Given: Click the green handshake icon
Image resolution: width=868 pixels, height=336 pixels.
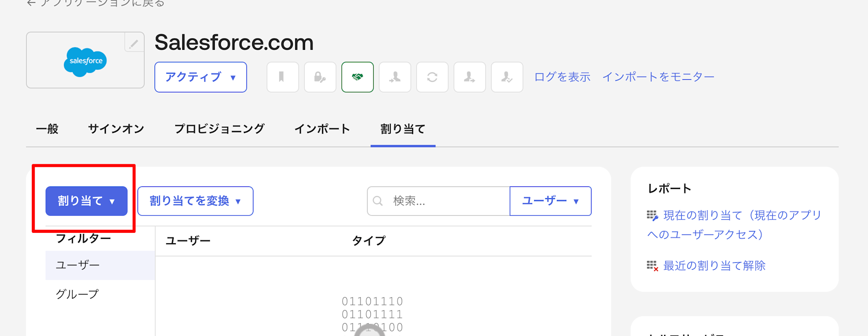Looking at the screenshot, I should (x=357, y=77).
